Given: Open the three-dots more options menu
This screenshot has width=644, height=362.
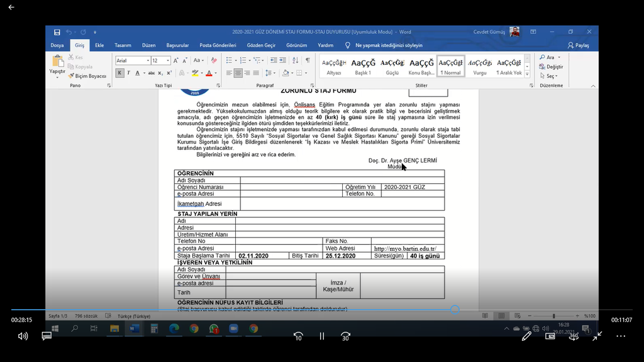Looking at the screenshot, I should [621, 336].
